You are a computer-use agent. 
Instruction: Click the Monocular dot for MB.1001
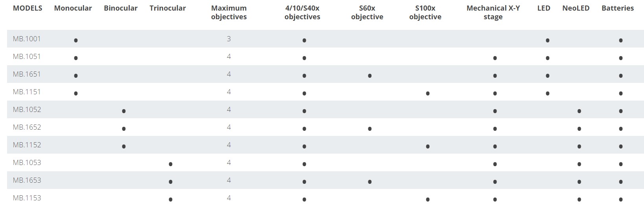tap(76, 40)
